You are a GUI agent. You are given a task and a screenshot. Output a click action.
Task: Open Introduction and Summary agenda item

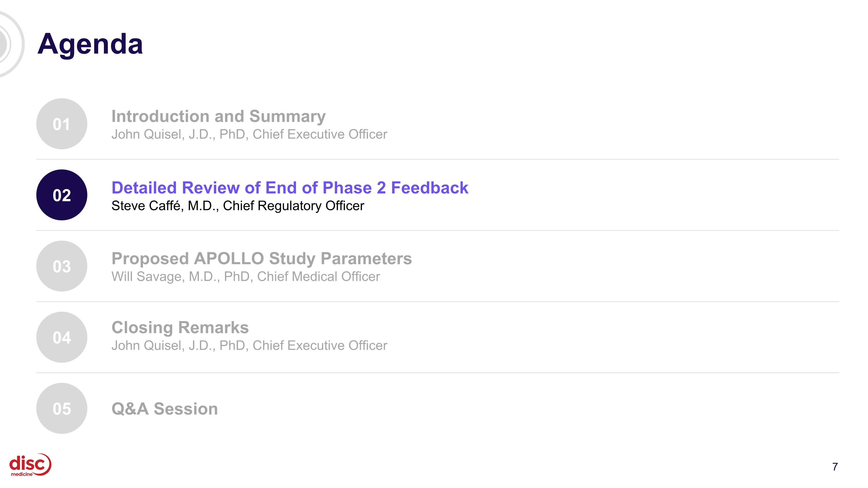coord(218,116)
